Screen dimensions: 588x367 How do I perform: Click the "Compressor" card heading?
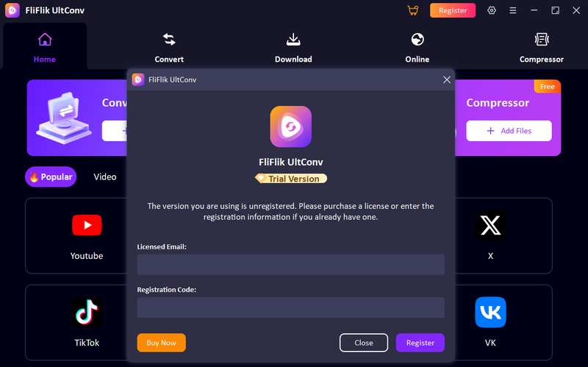pos(498,103)
